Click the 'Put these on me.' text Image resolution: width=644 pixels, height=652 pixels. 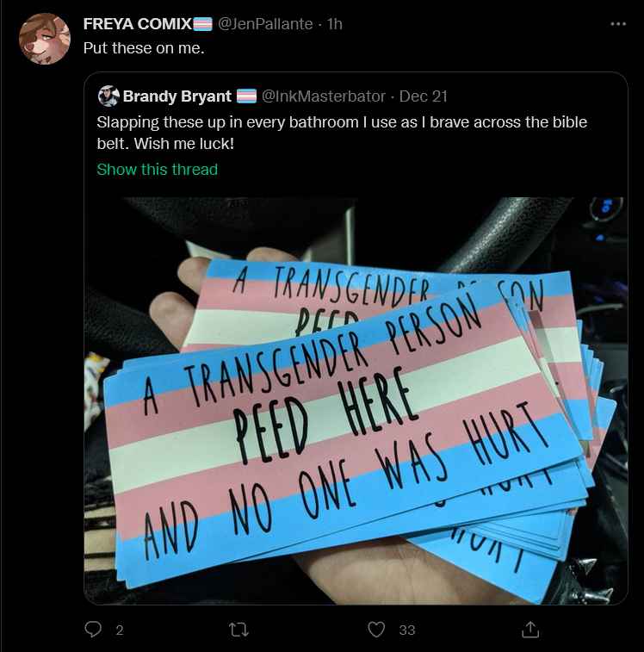point(144,48)
